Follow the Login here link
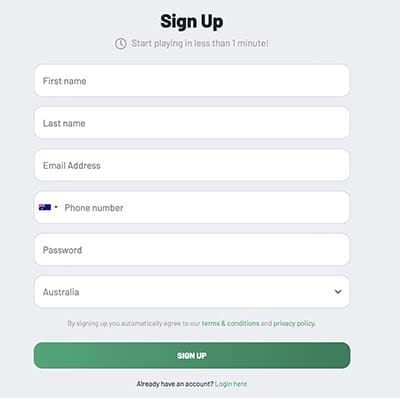 click(x=231, y=384)
